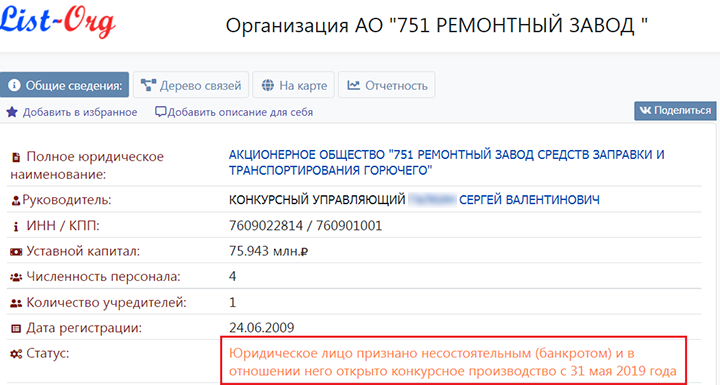Click info icon beside ИНН / КПП
The image size is (720, 385).
[16, 226]
